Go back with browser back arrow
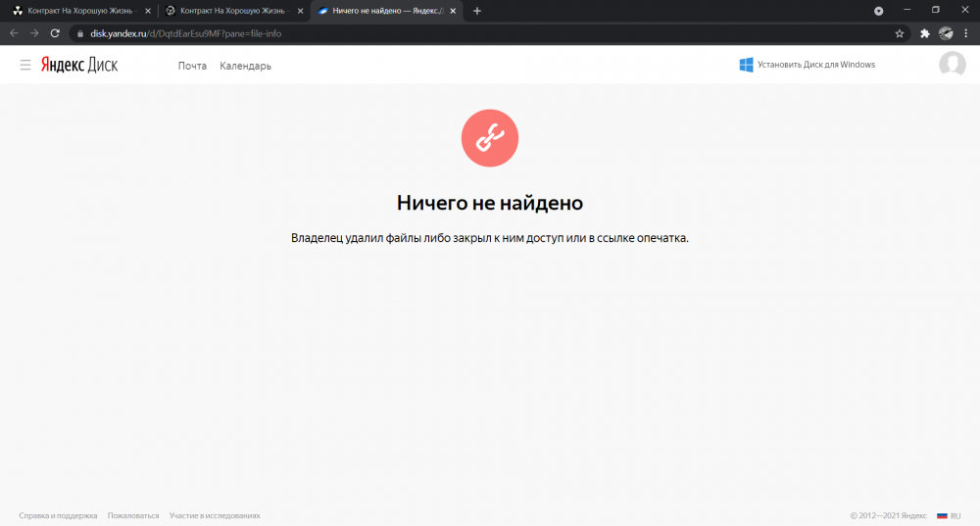The height and width of the screenshot is (526, 980). 14,33
